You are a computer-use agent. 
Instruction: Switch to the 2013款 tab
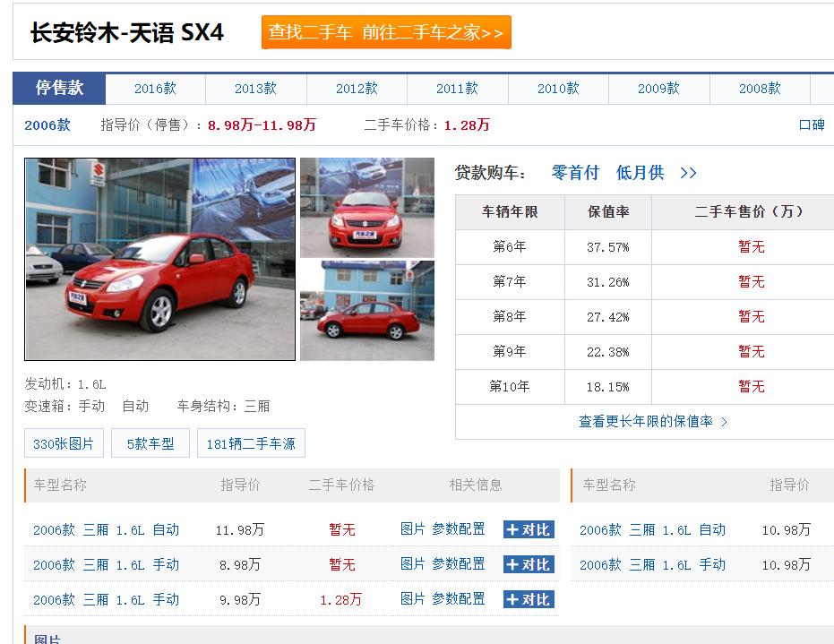click(255, 89)
